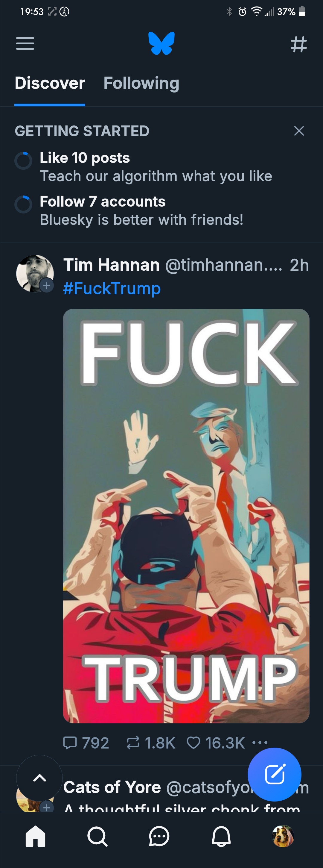This screenshot has width=323, height=868.
Task: Open the compose new post button
Action: [275, 774]
